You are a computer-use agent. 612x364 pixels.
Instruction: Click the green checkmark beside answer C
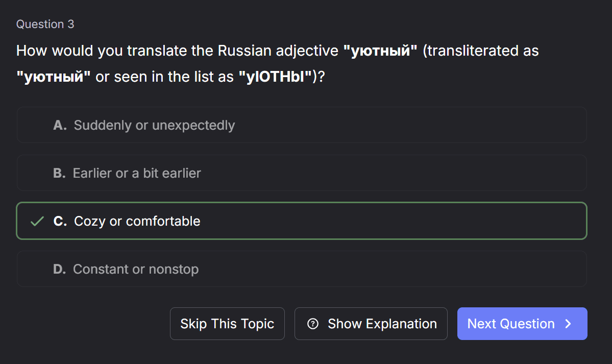[37, 221]
